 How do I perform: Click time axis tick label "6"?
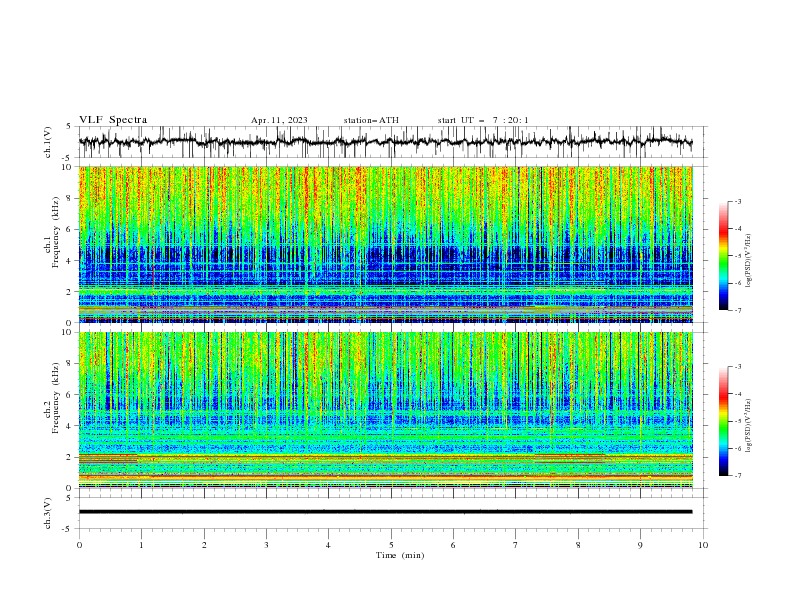pos(453,545)
